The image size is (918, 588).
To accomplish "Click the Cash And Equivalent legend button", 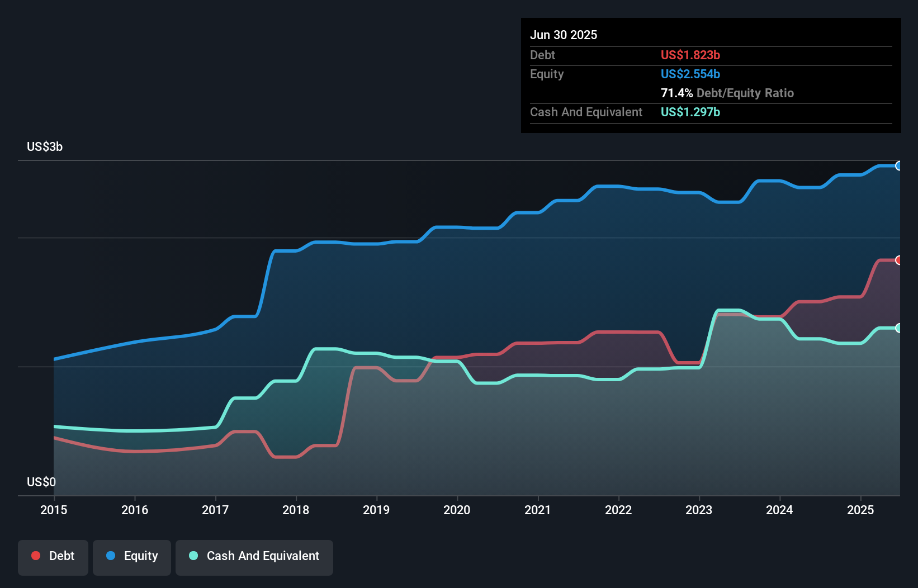I will point(254,556).
